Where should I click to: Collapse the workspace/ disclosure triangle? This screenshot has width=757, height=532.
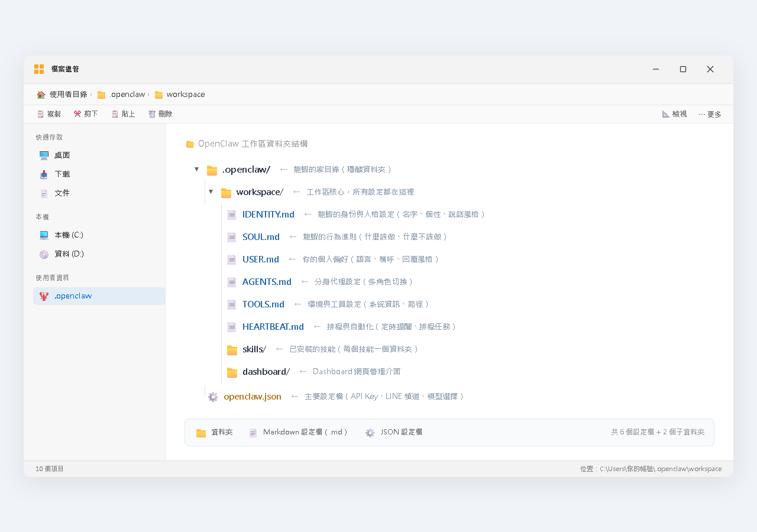211,192
